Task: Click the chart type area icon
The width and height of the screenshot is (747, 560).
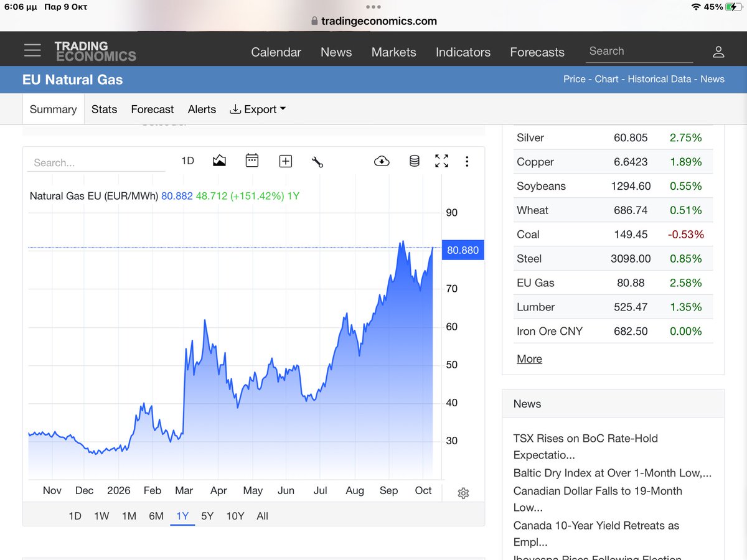Action: [219, 161]
